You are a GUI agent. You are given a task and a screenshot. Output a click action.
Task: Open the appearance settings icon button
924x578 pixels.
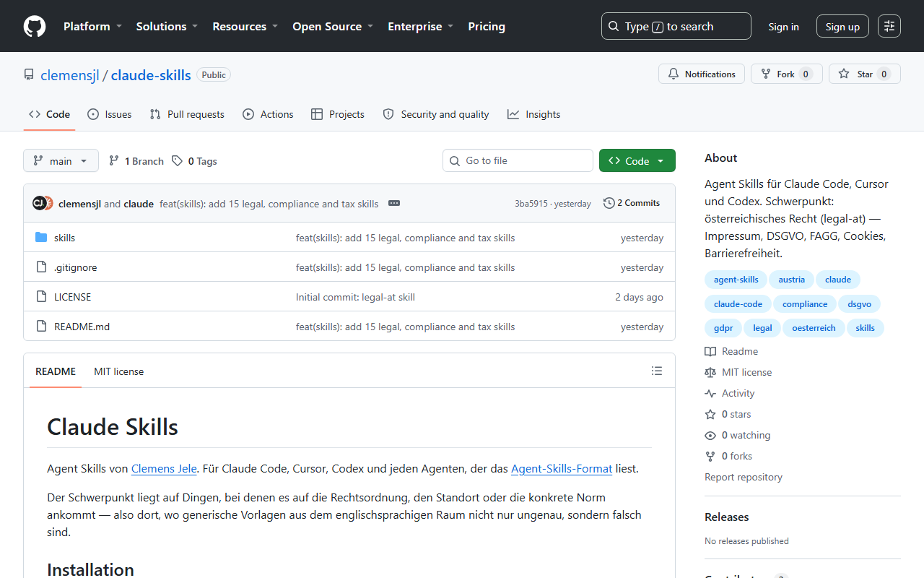pyautogui.click(x=889, y=26)
